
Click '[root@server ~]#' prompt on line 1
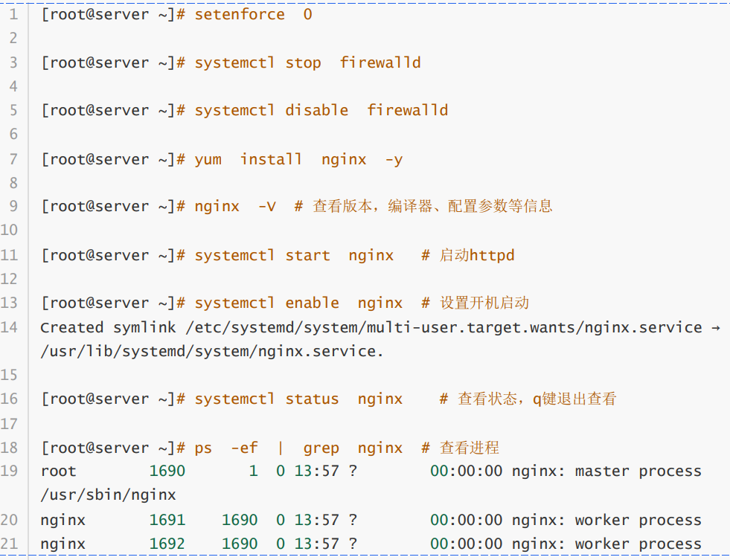point(114,15)
